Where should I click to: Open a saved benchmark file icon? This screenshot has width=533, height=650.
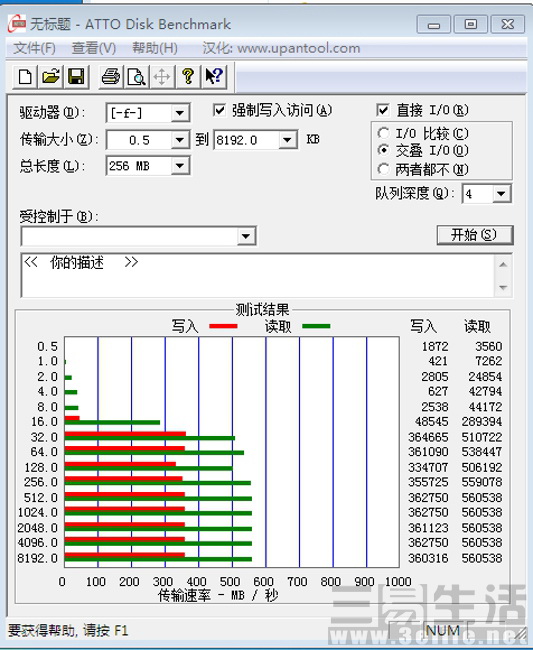pyautogui.click(x=51, y=77)
